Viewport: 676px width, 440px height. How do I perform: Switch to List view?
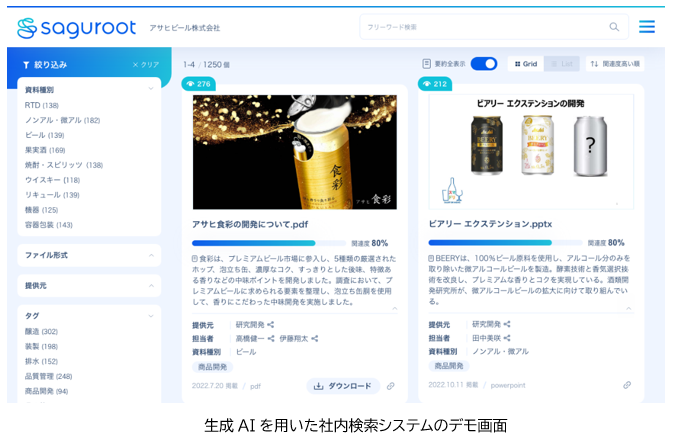(562, 64)
